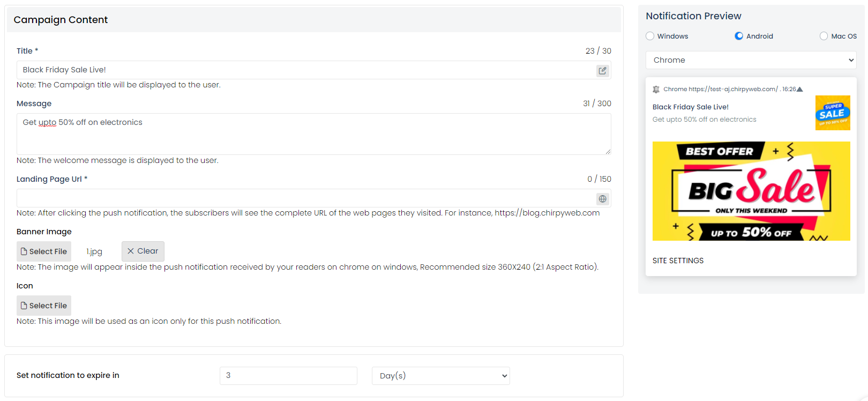
Task: Click Select File for the Icon
Action: coord(44,306)
